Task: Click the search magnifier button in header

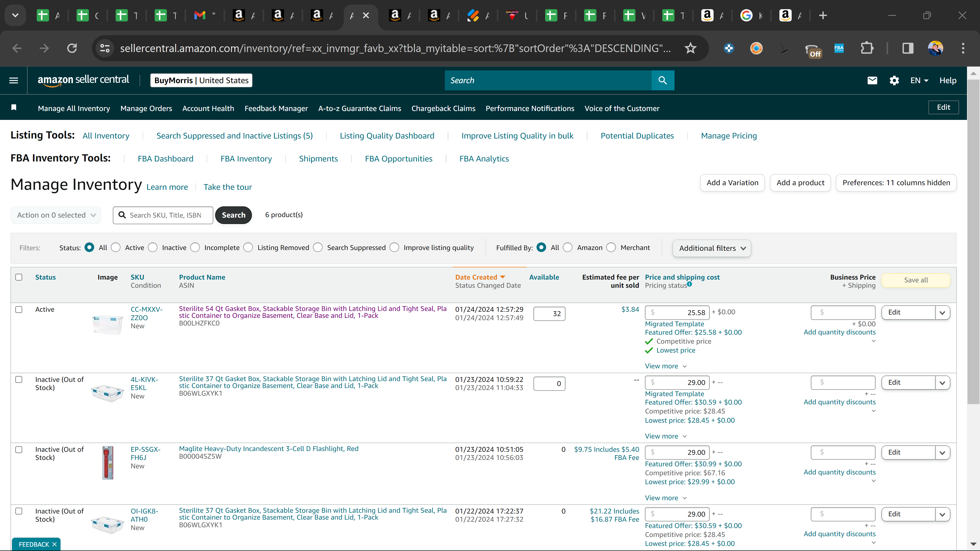Action: tap(662, 80)
